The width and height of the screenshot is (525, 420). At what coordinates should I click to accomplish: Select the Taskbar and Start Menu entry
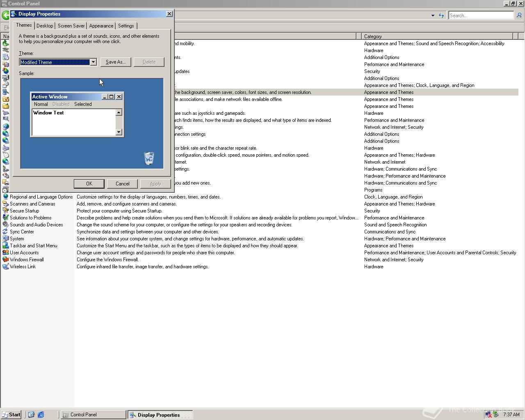pos(34,246)
